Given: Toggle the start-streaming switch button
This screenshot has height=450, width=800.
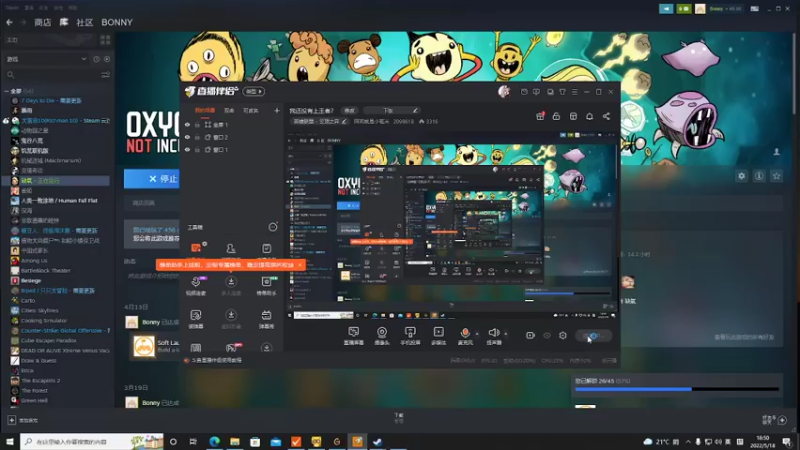Looking at the screenshot, I should 593,336.
